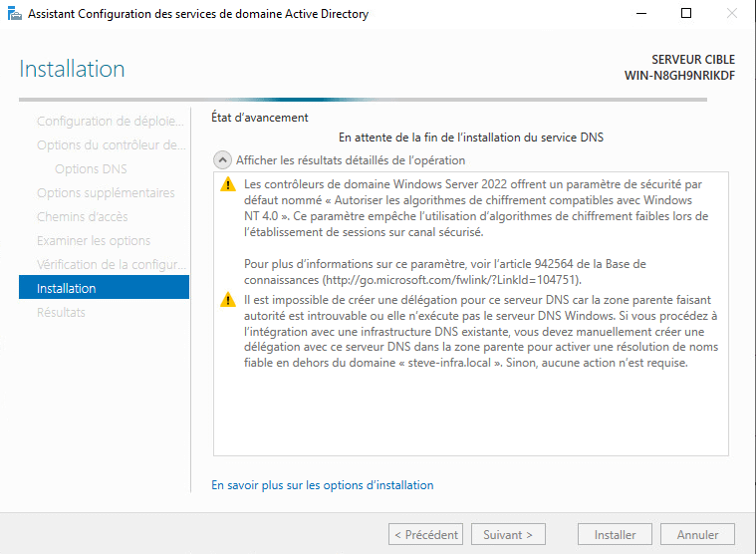Collapse the detailed operation results chevron
This screenshot has width=756, height=554.
click(x=221, y=159)
